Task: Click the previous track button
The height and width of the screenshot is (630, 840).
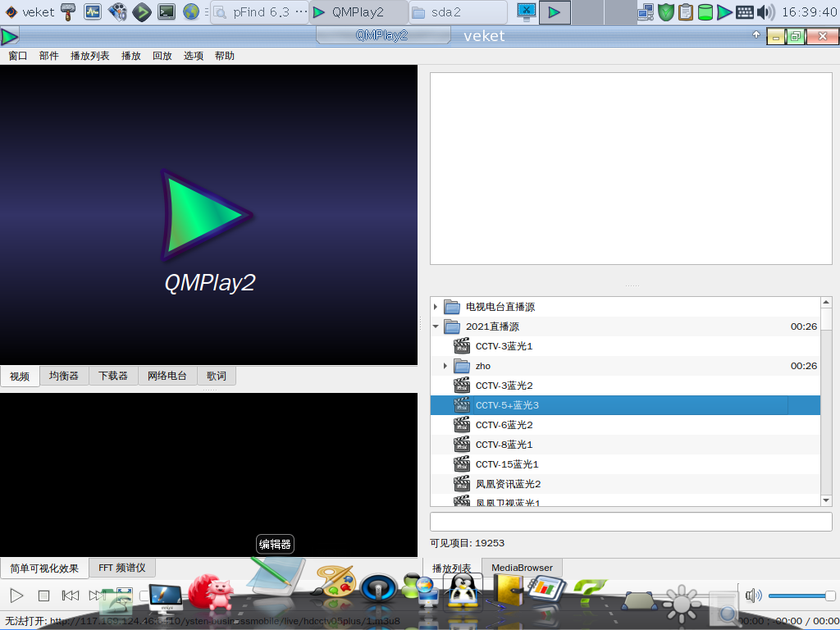Action: [71, 596]
